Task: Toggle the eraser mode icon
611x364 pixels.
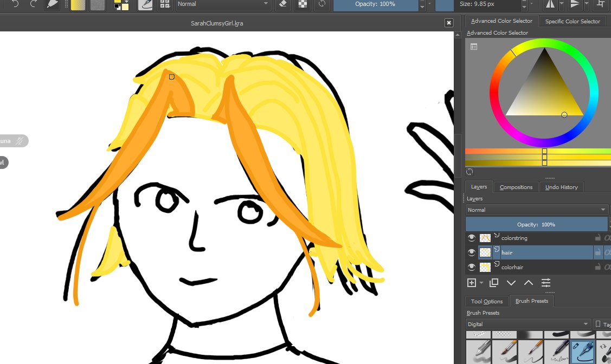Action: point(284,4)
